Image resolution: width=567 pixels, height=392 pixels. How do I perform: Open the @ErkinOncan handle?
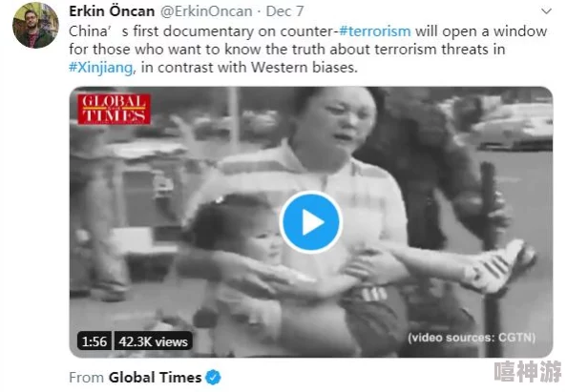(x=206, y=11)
